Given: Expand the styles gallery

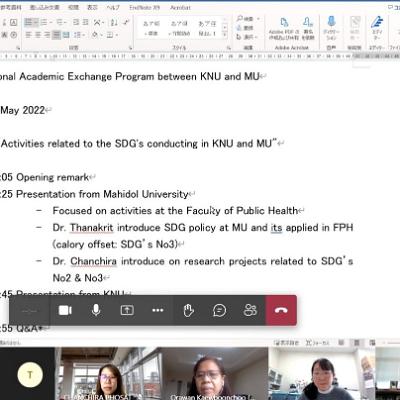Looking at the screenshot, I should 225,35.
